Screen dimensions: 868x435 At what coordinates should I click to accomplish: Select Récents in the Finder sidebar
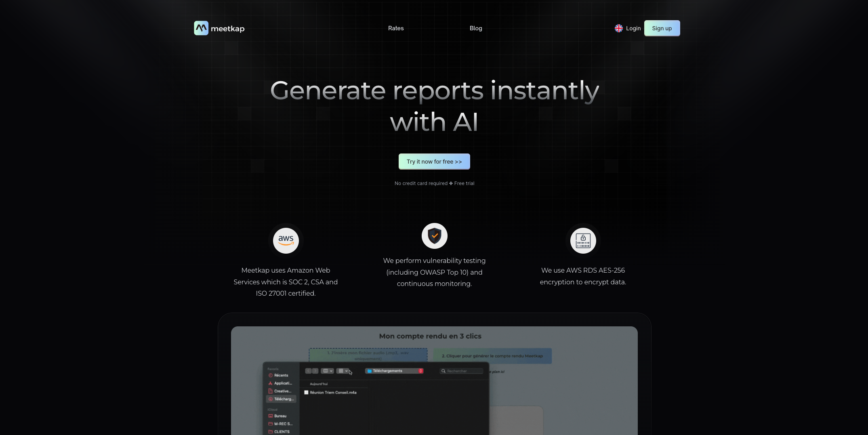tap(280, 375)
